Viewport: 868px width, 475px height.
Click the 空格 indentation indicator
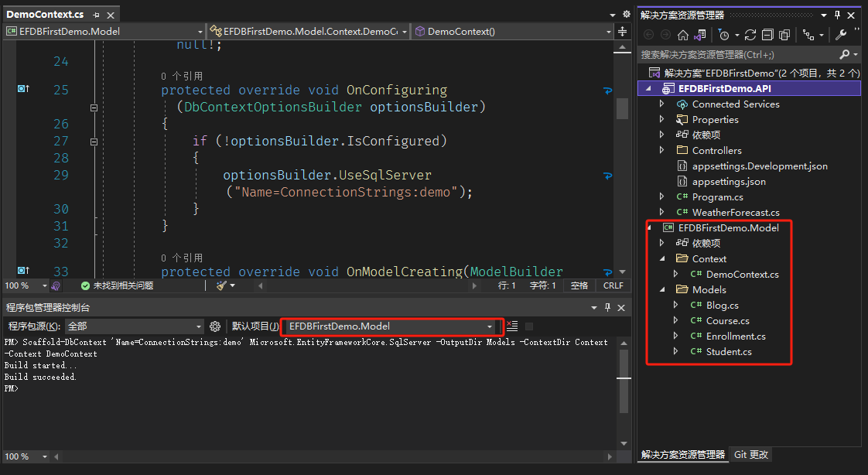[579, 285]
